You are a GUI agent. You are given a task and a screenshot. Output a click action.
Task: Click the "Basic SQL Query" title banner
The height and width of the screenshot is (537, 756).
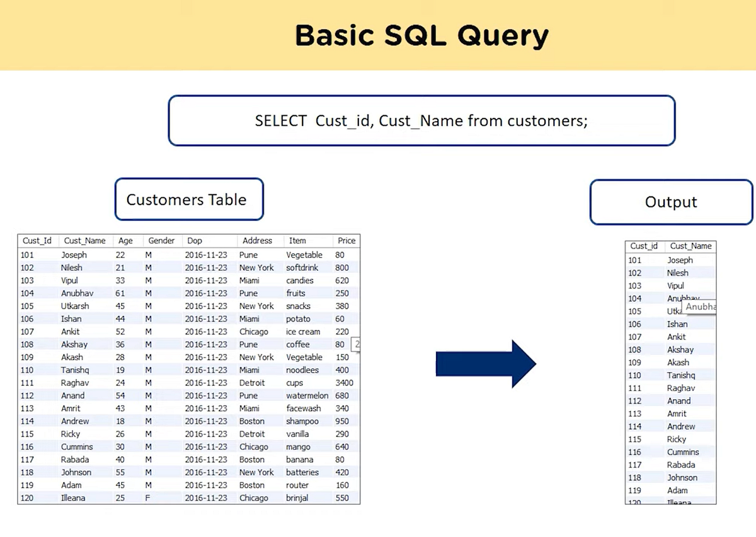pyautogui.click(x=421, y=35)
